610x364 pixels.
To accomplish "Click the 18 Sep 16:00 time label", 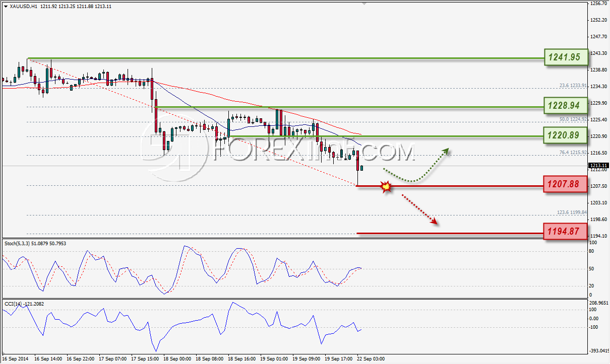I will (241, 359).
